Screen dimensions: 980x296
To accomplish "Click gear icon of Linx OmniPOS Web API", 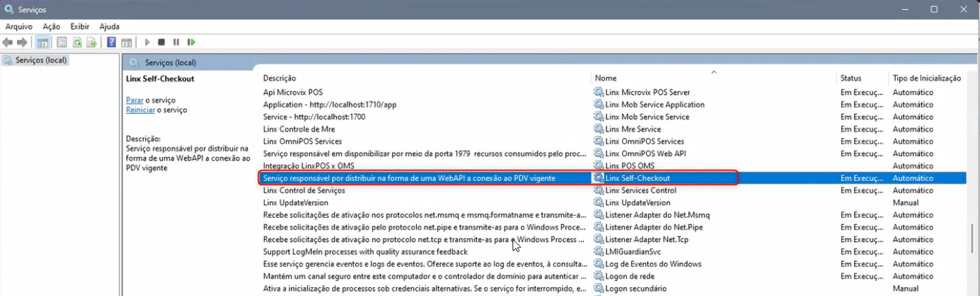I will pyautogui.click(x=599, y=153).
